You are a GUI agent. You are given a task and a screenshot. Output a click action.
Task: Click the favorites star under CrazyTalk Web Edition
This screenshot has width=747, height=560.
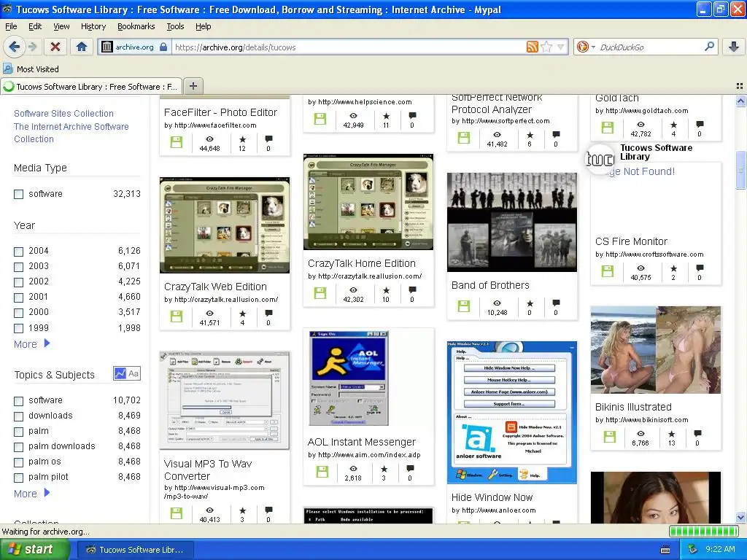click(242, 314)
